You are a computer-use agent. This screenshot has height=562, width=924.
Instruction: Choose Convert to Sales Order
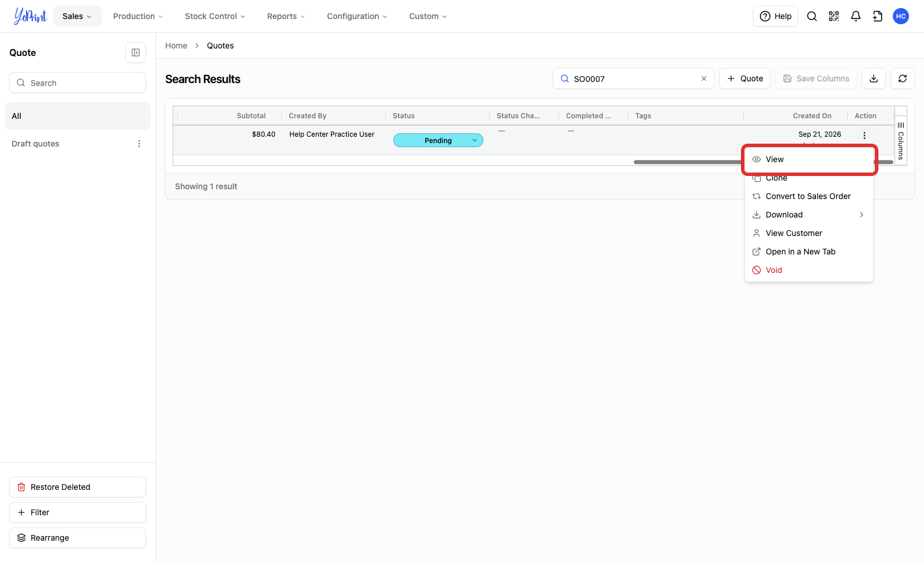coord(808,196)
